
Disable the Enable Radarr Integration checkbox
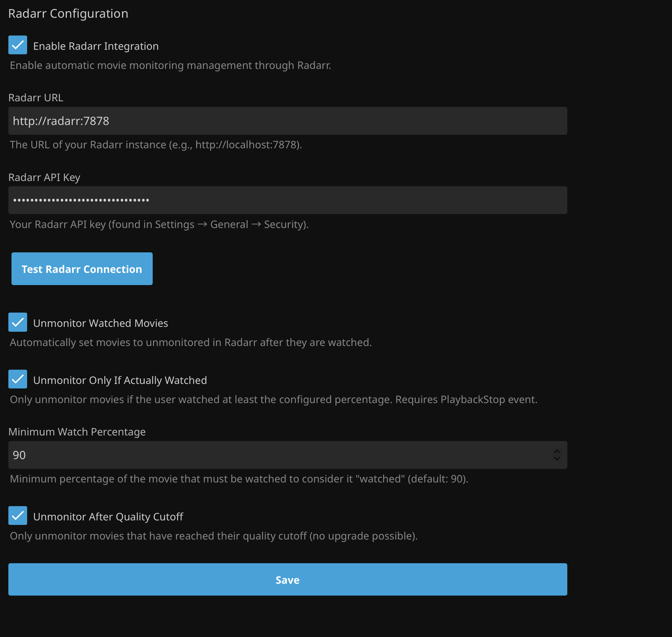(18, 45)
